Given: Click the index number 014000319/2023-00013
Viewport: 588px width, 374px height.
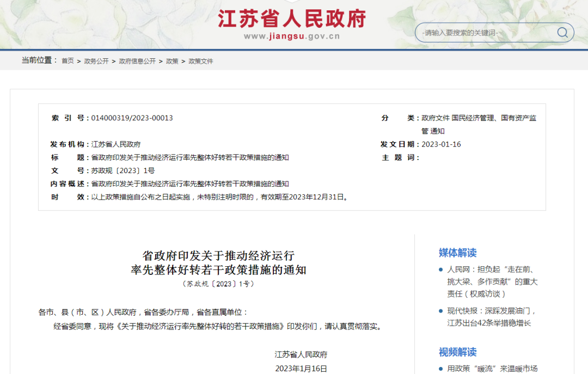Looking at the screenshot, I should tap(132, 118).
